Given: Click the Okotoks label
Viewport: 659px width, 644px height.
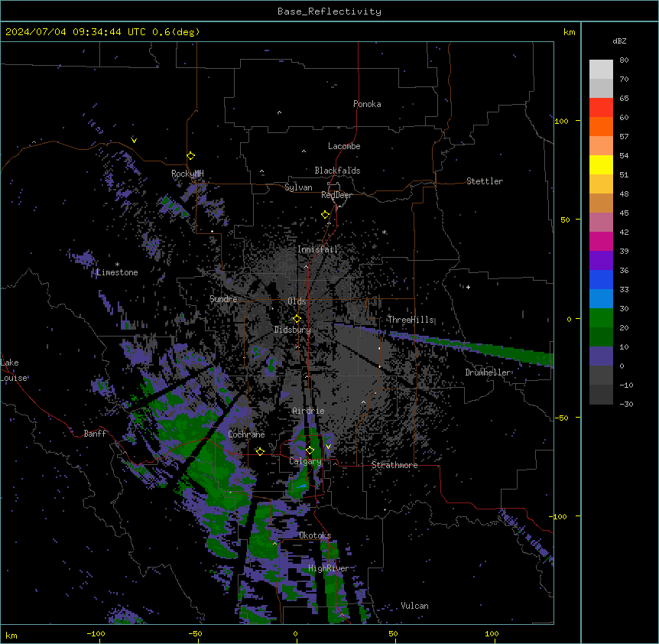Looking at the screenshot, I should point(315,535).
